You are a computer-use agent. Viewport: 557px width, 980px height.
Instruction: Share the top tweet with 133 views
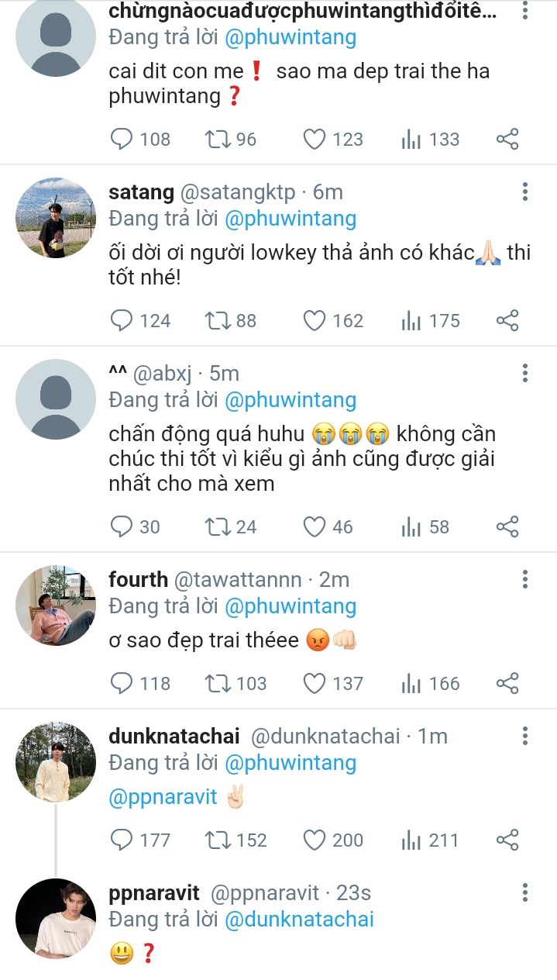[507, 140]
